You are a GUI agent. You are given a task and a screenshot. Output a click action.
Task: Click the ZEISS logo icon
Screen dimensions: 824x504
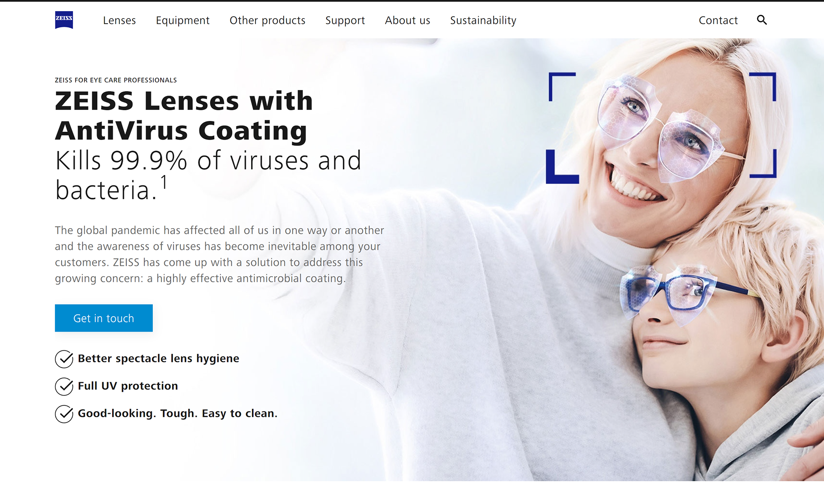click(64, 20)
